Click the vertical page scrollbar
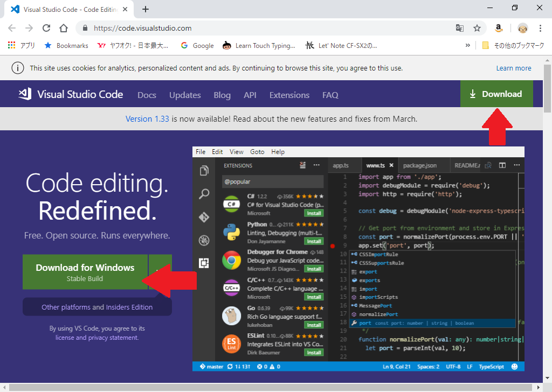The width and height of the screenshot is (552, 392). point(548,89)
